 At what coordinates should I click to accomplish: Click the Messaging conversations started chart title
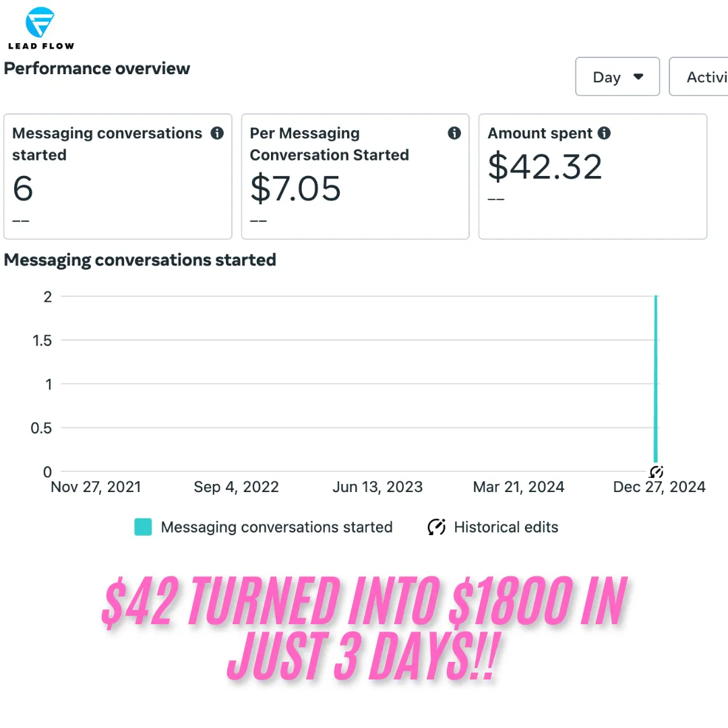140,260
